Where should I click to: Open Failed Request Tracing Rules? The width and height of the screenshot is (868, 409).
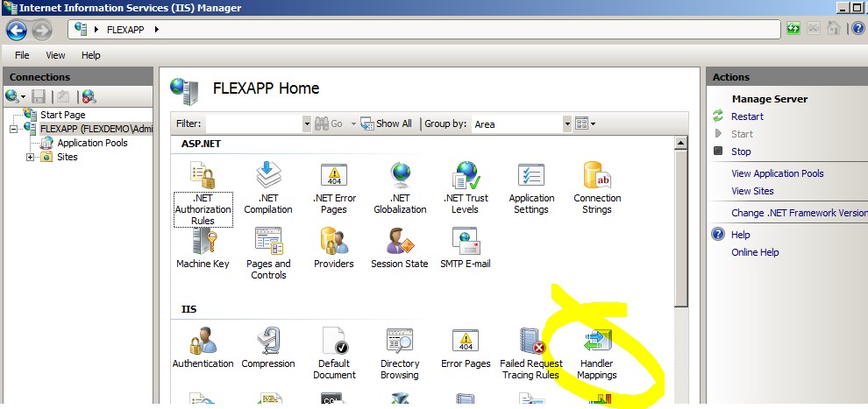(x=531, y=354)
